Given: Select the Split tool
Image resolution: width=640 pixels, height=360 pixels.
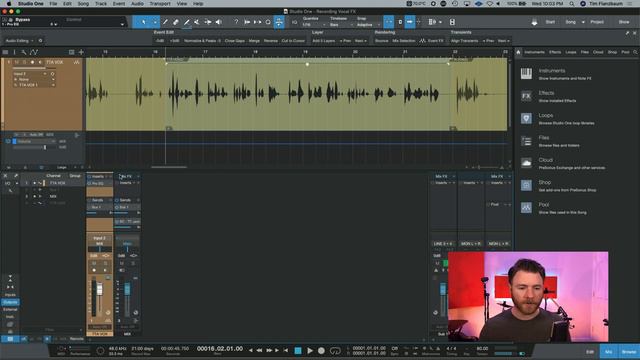Looking at the screenshot, I should [165, 22].
